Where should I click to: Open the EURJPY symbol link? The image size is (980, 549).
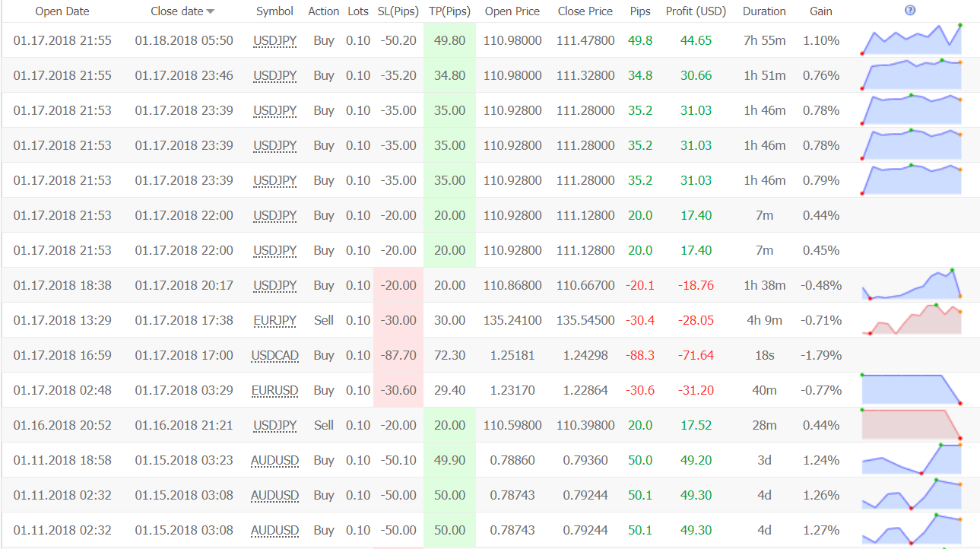click(275, 321)
